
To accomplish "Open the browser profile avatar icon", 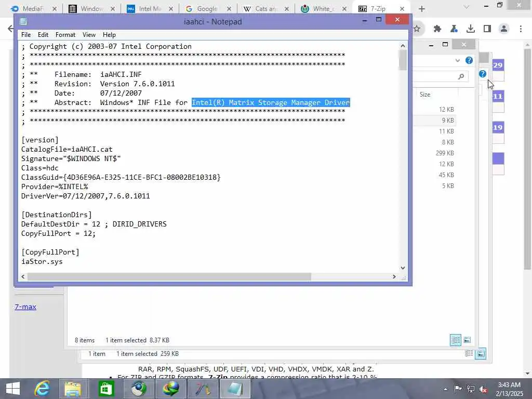I will click(504, 29).
